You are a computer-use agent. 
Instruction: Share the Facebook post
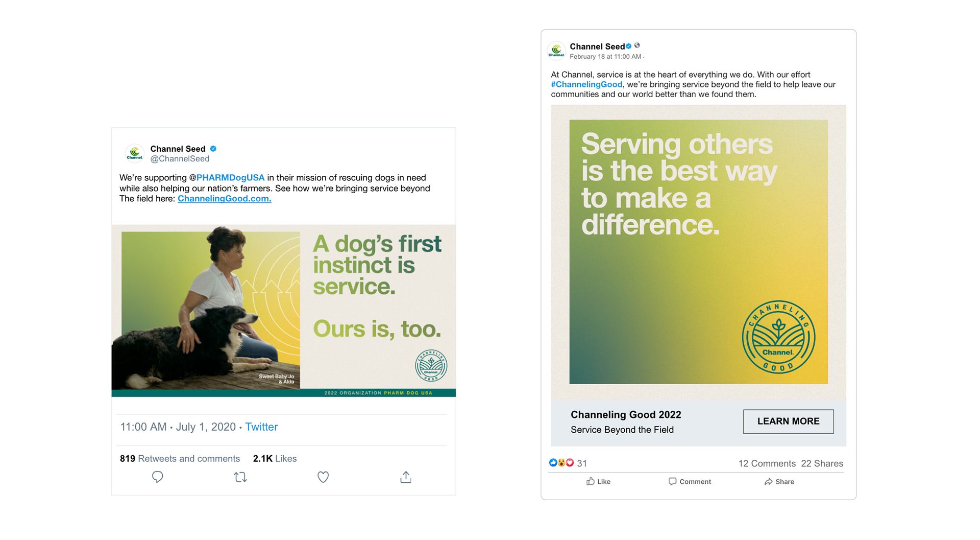(x=779, y=481)
